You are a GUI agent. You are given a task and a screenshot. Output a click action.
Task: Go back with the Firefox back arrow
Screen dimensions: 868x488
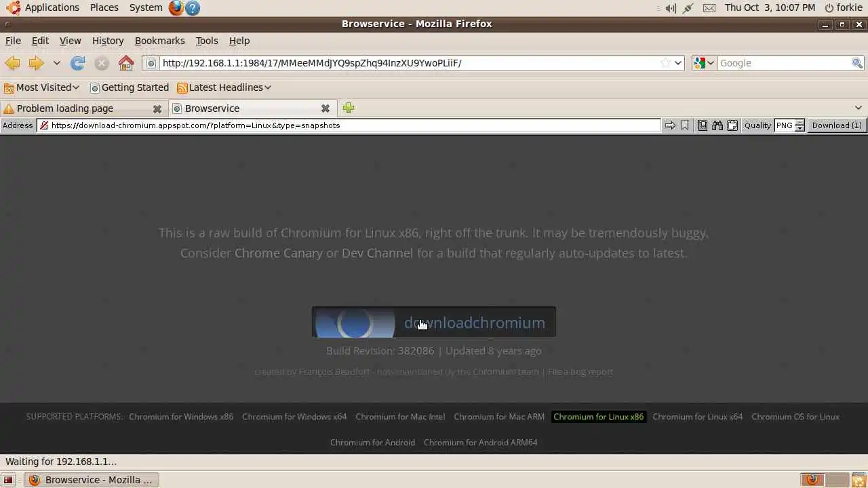pos(12,63)
